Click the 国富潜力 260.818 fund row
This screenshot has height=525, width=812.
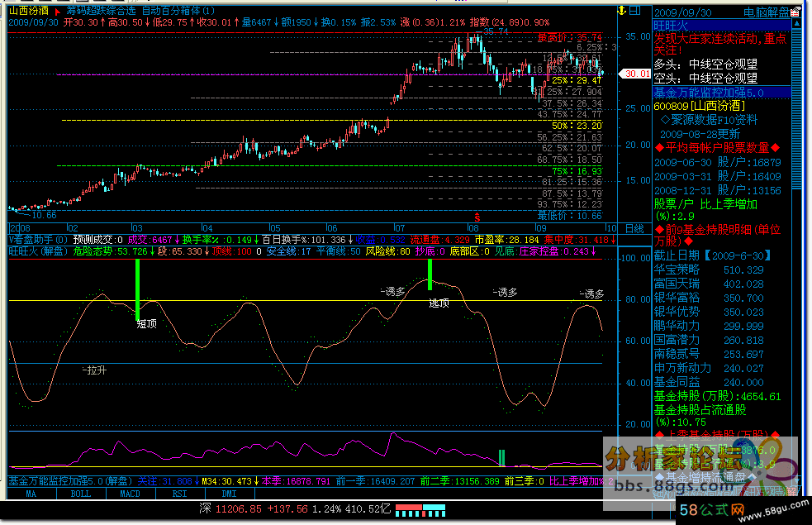click(x=709, y=340)
